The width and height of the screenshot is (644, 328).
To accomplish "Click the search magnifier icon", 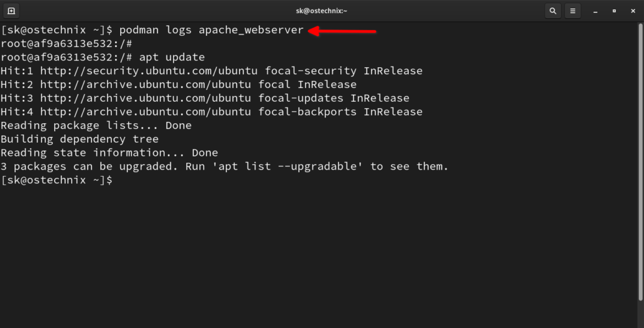I will [553, 11].
